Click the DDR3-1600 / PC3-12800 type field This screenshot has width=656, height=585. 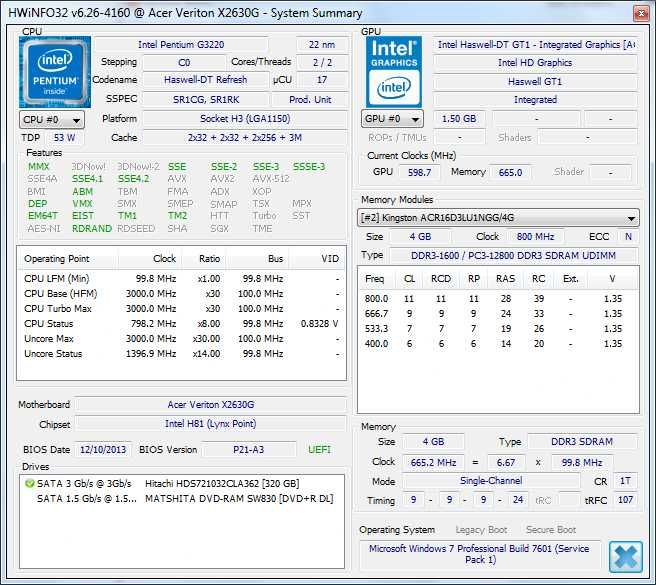click(513, 256)
